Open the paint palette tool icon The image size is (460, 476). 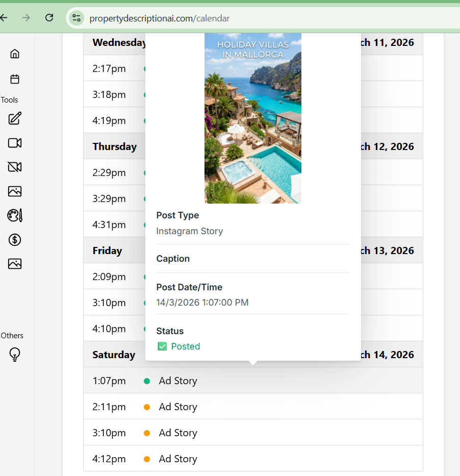click(x=15, y=215)
